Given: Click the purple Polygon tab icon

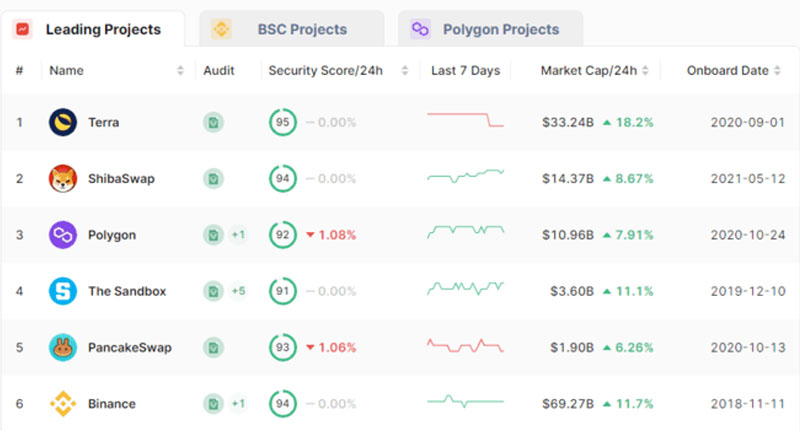Looking at the screenshot, I should pos(420,29).
